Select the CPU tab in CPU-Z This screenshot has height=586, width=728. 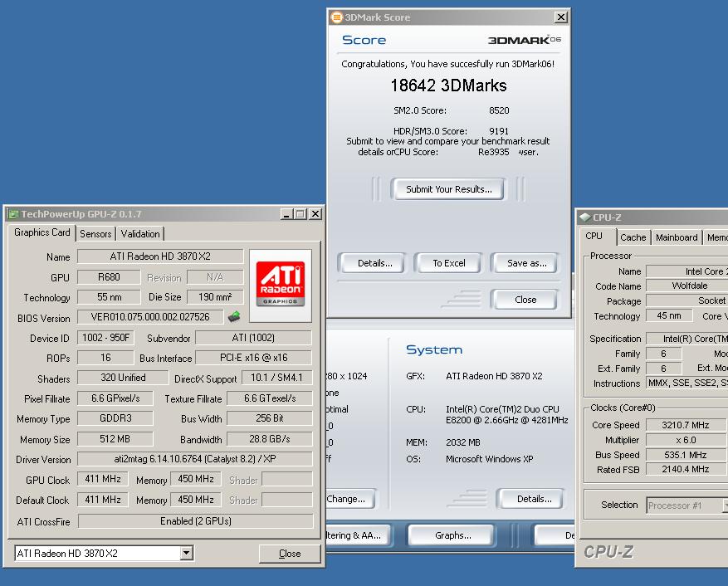tap(594, 236)
